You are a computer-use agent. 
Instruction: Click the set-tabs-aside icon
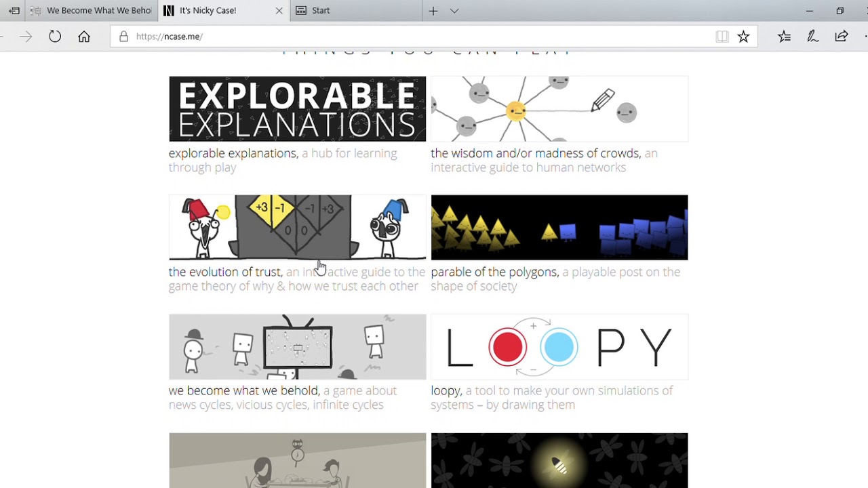click(14, 11)
